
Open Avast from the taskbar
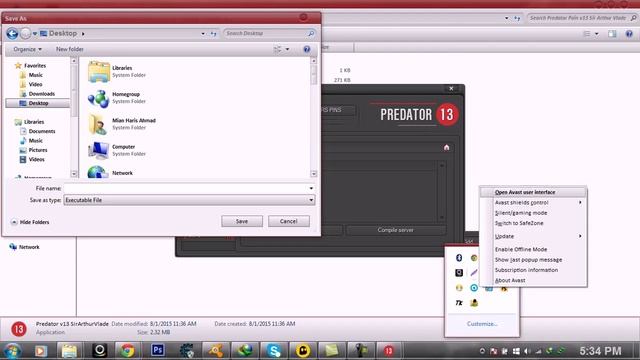pos(216,351)
